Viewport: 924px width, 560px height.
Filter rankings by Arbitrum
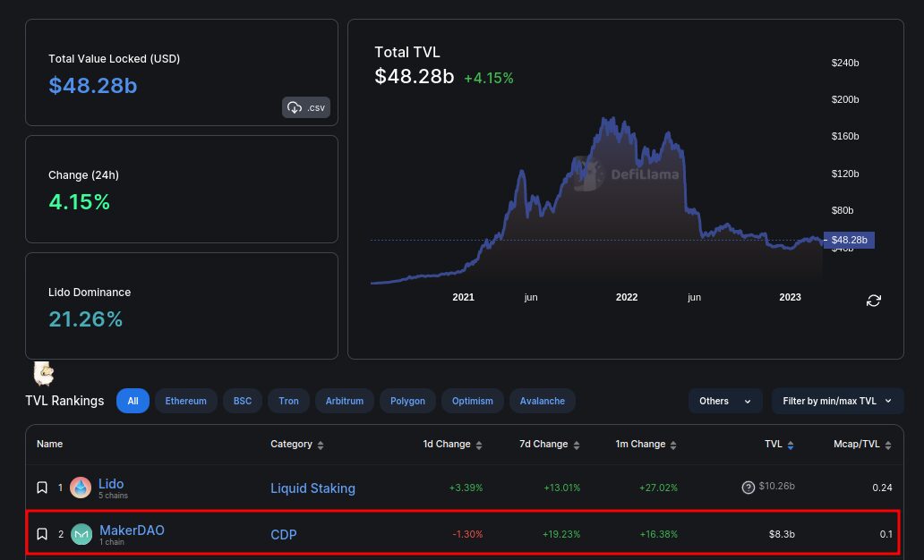345,401
